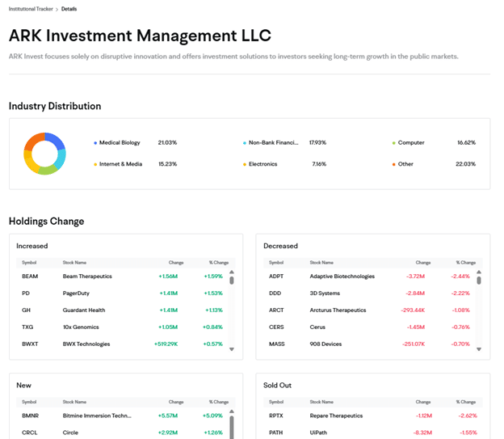
Task: Click the -8.32M change value
Action: [422, 433]
